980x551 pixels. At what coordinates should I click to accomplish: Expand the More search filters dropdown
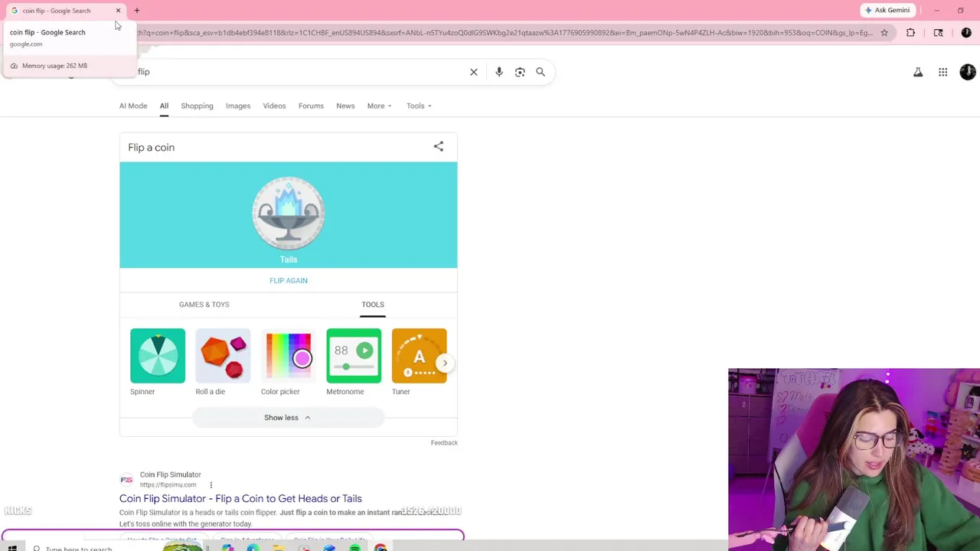pos(379,106)
